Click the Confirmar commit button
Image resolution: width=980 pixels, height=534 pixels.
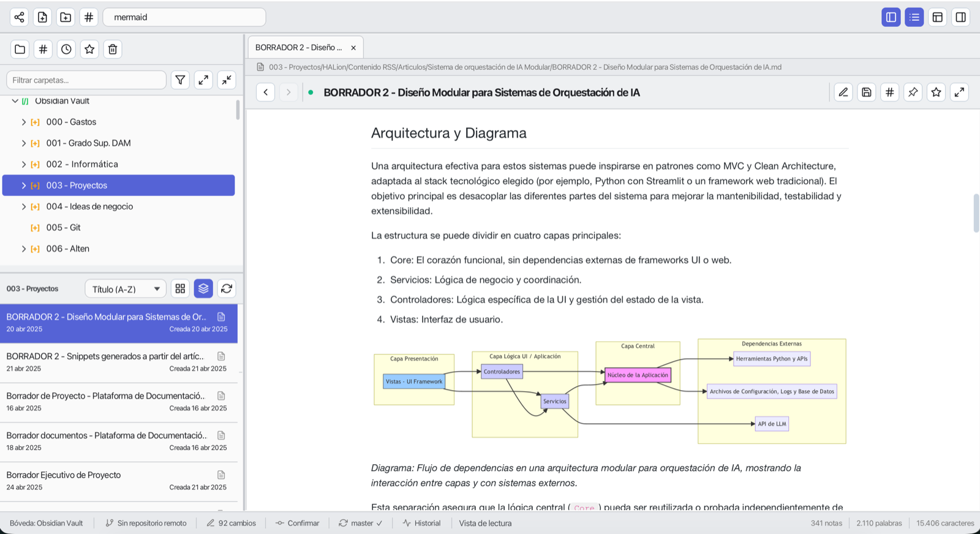pos(297,523)
